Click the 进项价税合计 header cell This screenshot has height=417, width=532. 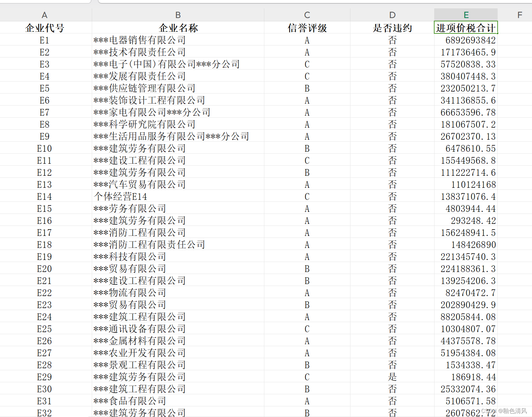tap(466, 28)
